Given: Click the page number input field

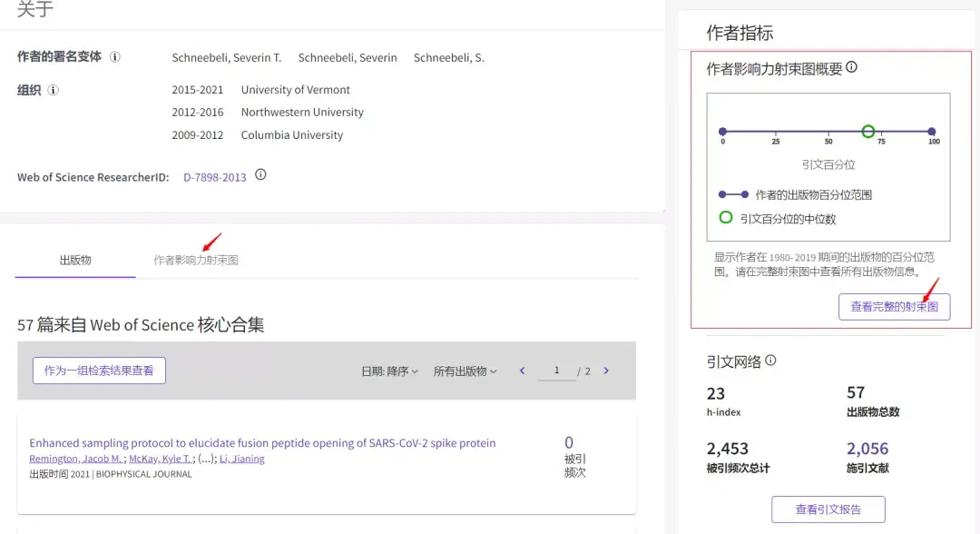Looking at the screenshot, I should 557,371.
